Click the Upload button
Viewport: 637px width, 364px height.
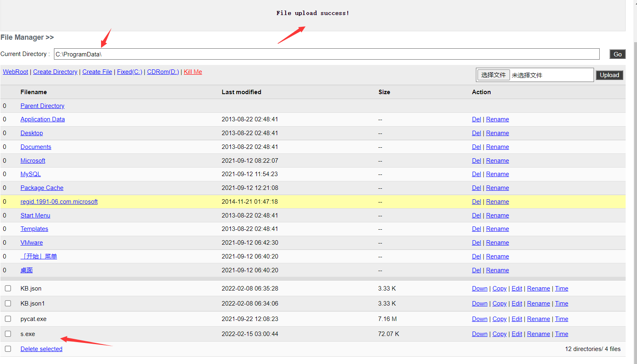(609, 75)
